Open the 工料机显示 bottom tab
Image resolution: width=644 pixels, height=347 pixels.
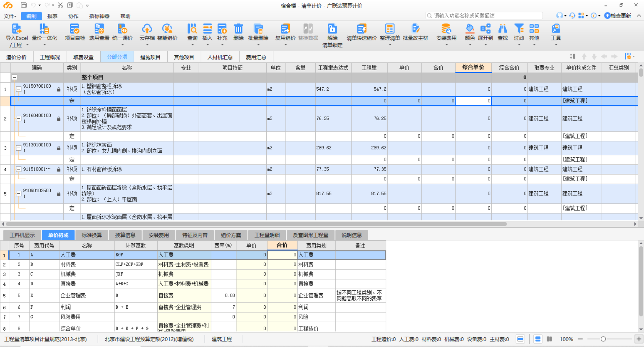click(22, 235)
